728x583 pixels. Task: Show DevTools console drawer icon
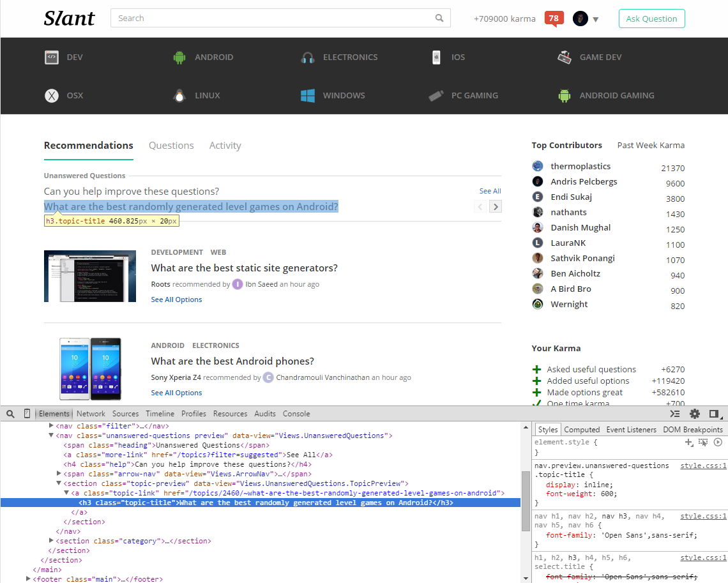[x=675, y=414]
